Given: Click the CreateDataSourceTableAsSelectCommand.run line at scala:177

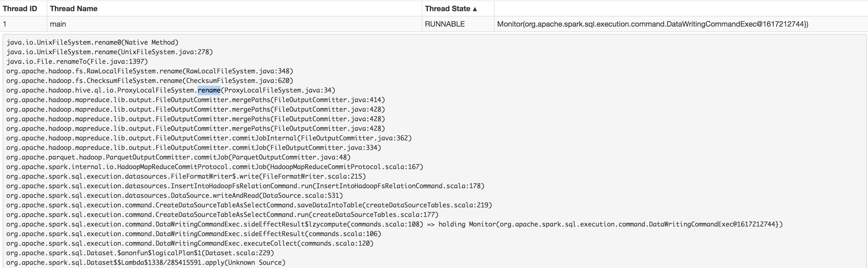Looking at the screenshot, I should point(222,215).
